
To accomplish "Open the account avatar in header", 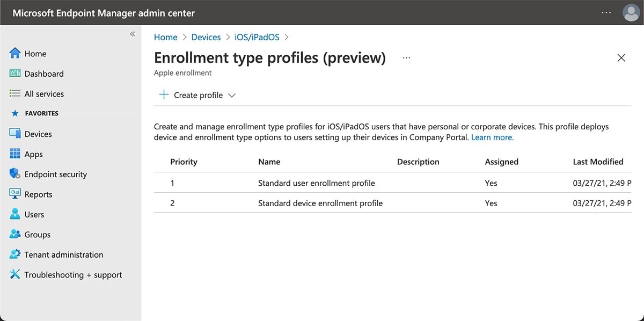I will [x=631, y=13].
